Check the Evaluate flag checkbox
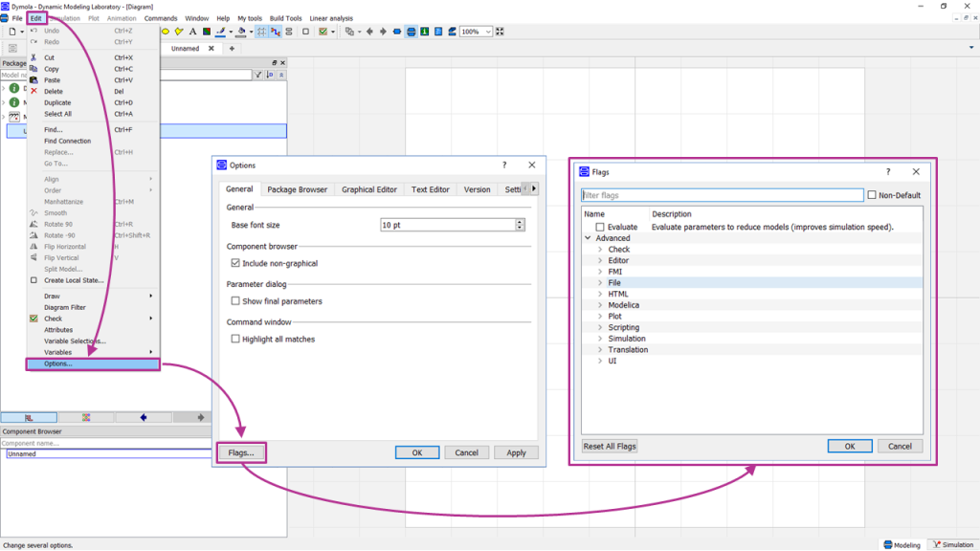The height and width of the screenshot is (551, 980). click(x=600, y=227)
